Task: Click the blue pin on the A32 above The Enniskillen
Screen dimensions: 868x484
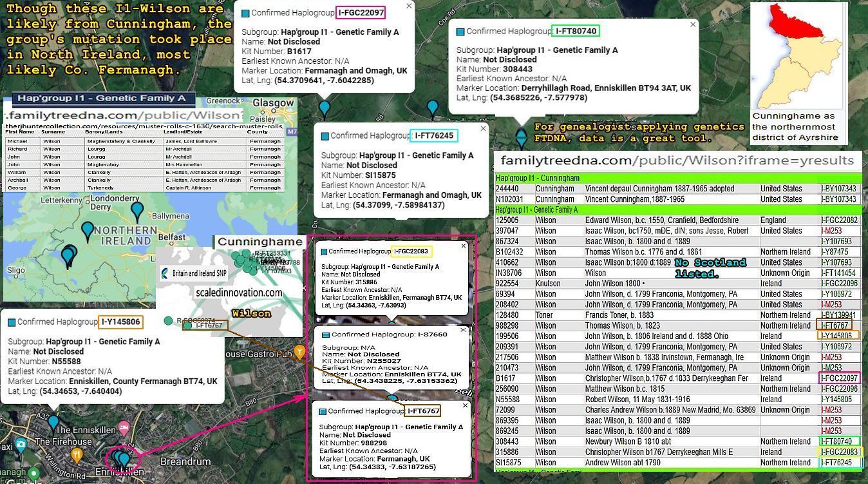Action: pos(53,423)
